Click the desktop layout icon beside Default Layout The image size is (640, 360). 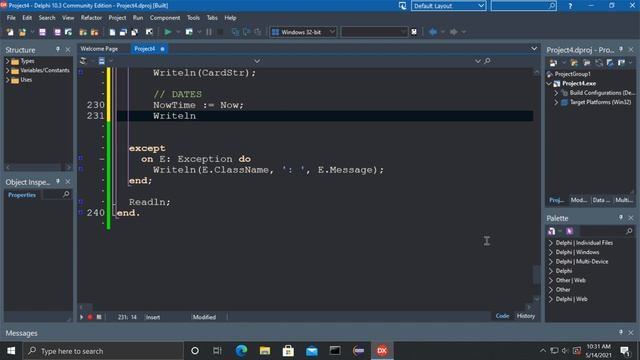(x=402, y=6)
